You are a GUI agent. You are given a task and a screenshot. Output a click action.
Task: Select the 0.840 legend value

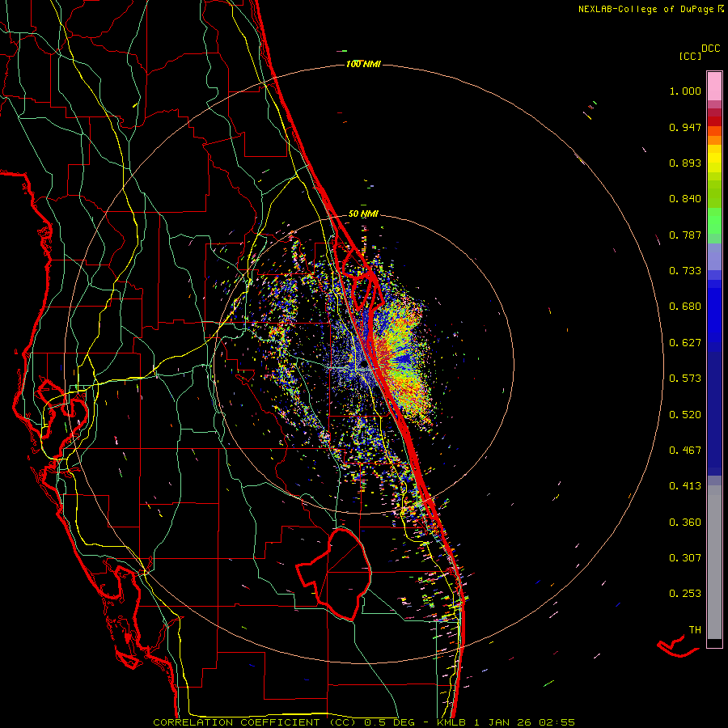pos(685,199)
